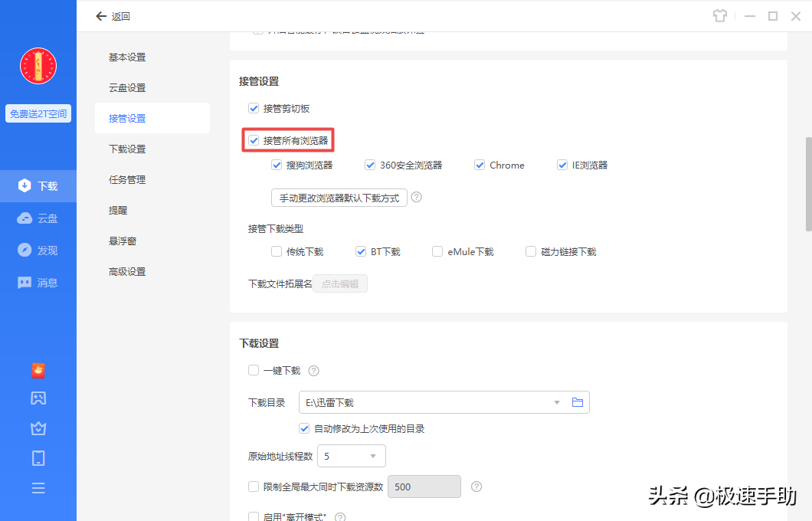Open the hamburger menu at sidebar bottom

coord(38,487)
